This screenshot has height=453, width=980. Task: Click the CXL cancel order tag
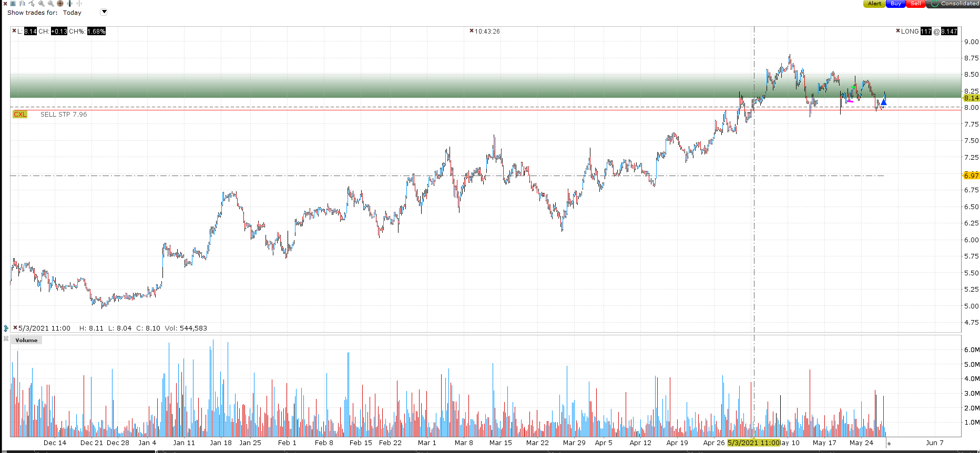coord(20,114)
